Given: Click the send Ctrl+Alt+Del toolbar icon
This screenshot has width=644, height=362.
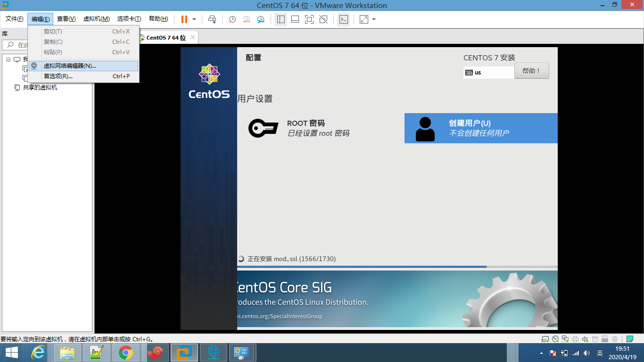Looking at the screenshot, I should point(212,19).
